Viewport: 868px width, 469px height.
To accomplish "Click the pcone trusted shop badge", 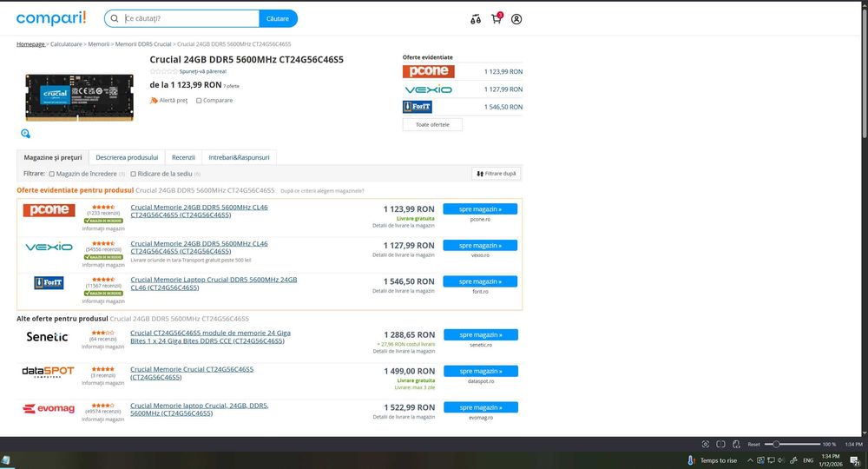I will tap(103, 221).
